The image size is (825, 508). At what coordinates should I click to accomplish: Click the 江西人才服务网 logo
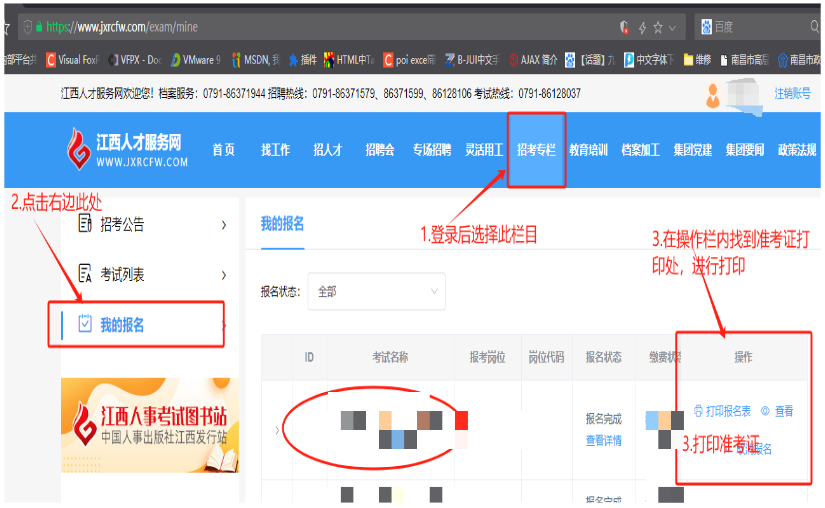(x=127, y=149)
